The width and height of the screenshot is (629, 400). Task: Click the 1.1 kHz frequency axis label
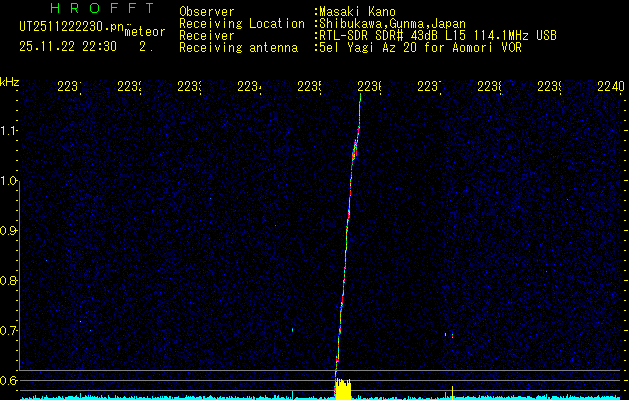click(9, 131)
